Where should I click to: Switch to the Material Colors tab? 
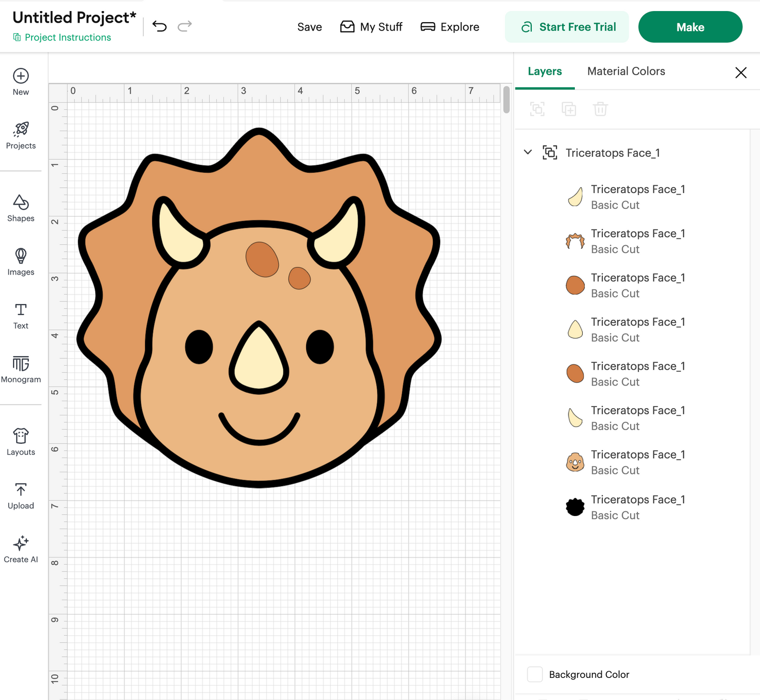[x=626, y=72]
